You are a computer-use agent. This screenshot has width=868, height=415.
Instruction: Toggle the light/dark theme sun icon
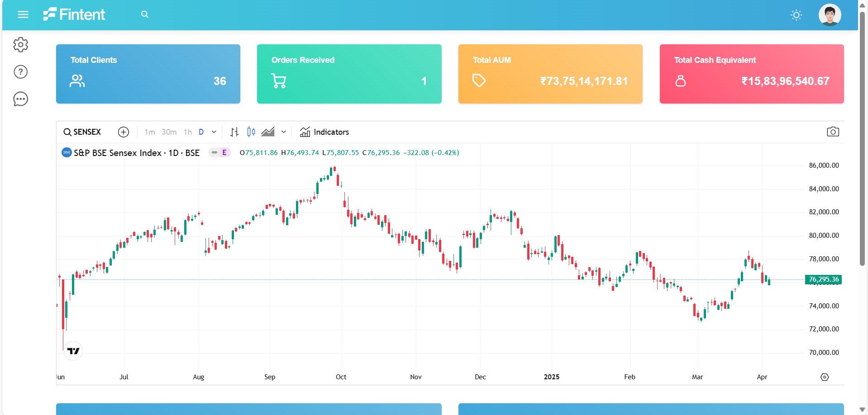[796, 15]
